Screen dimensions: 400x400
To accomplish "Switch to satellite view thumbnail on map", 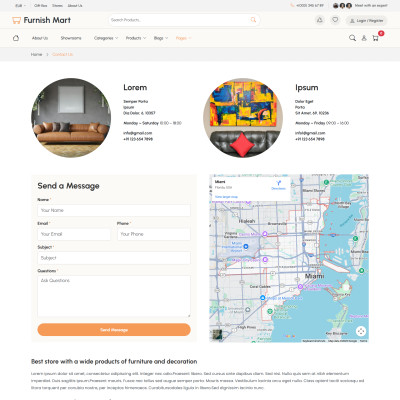I will pyautogui.click(x=217, y=334).
